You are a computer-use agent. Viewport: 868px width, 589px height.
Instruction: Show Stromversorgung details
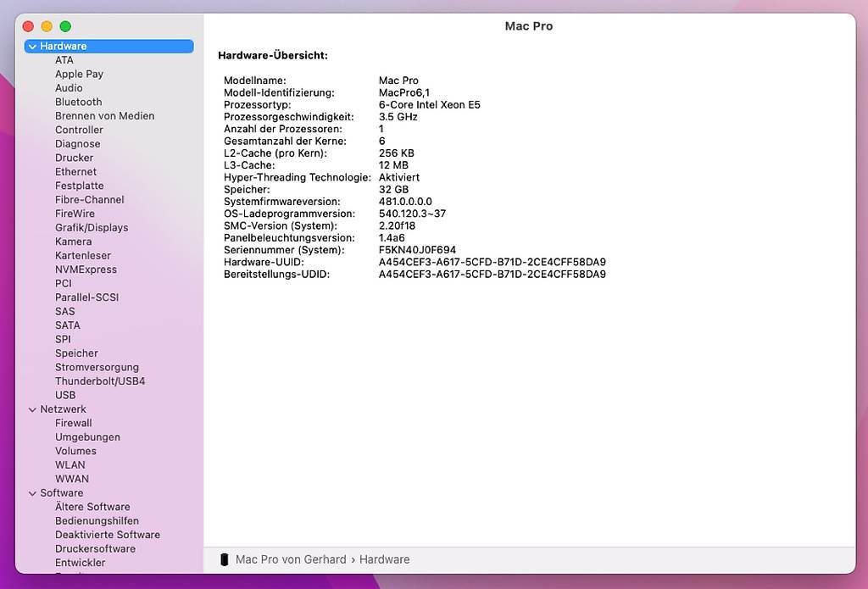click(x=97, y=367)
